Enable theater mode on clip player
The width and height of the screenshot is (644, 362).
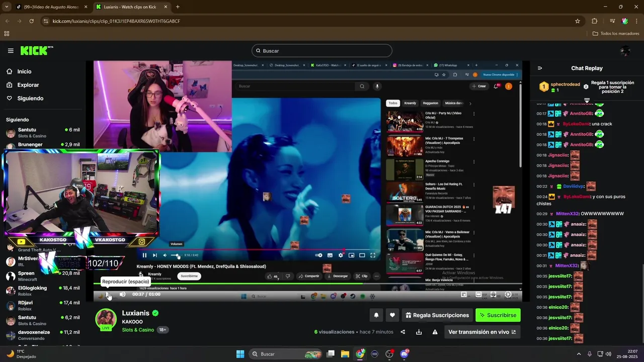tap(478, 295)
